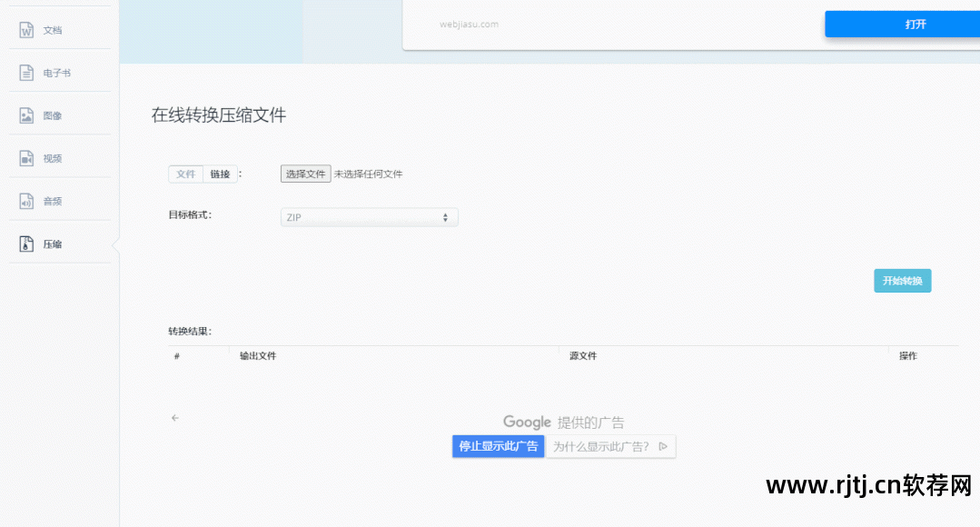Click the 源文件 column header
980x527 pixels.
583,356
